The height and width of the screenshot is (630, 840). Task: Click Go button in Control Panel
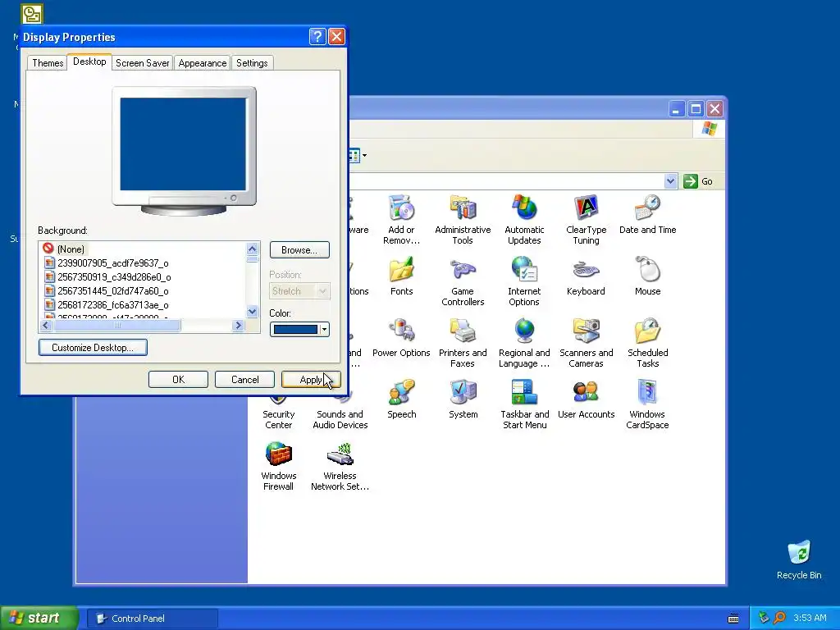pos(699,181)
